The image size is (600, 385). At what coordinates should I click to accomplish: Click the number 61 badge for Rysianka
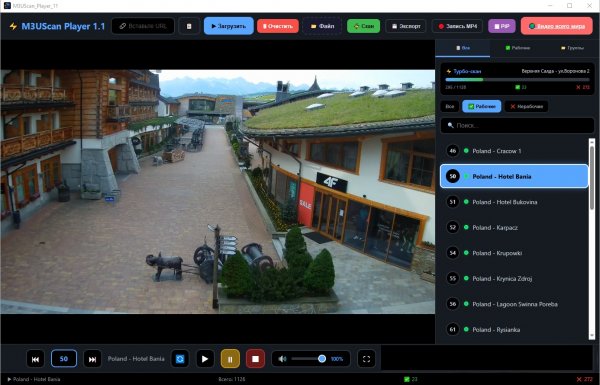coord(453,329)
